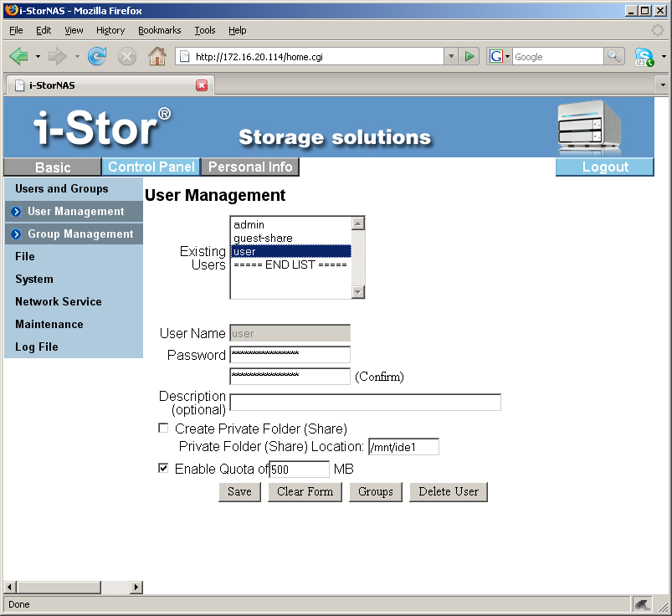672x616 pixels.
Task: Click Group Management arrow bullet icon
Action: [x=16, y=234]
